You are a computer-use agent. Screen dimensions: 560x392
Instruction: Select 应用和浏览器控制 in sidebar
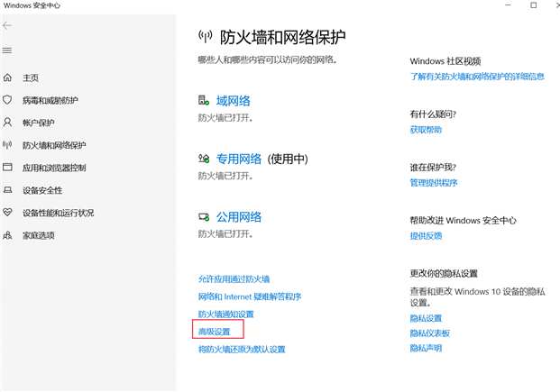54,168
